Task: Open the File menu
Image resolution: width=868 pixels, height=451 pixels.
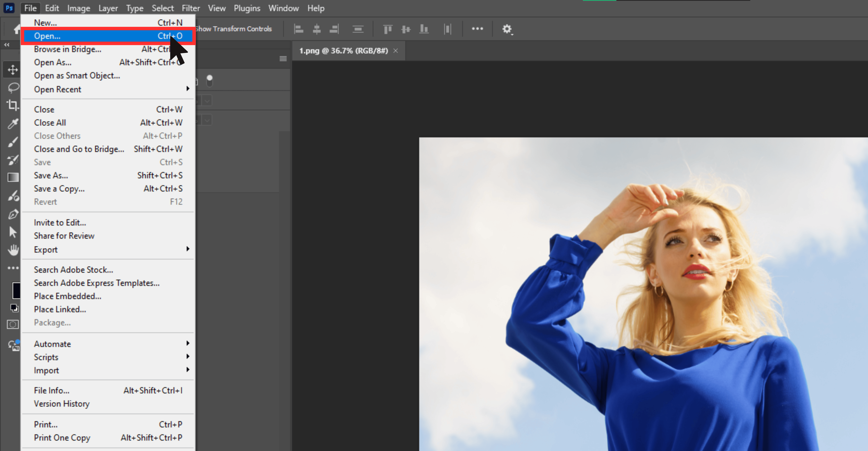Action: pos(30,8)
